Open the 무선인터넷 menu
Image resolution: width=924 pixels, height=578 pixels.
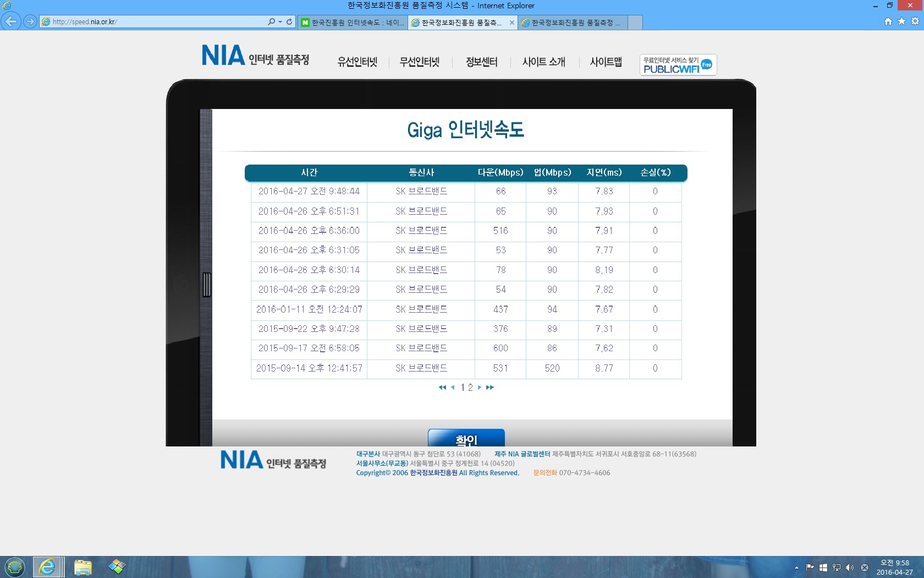pos(420,62)
